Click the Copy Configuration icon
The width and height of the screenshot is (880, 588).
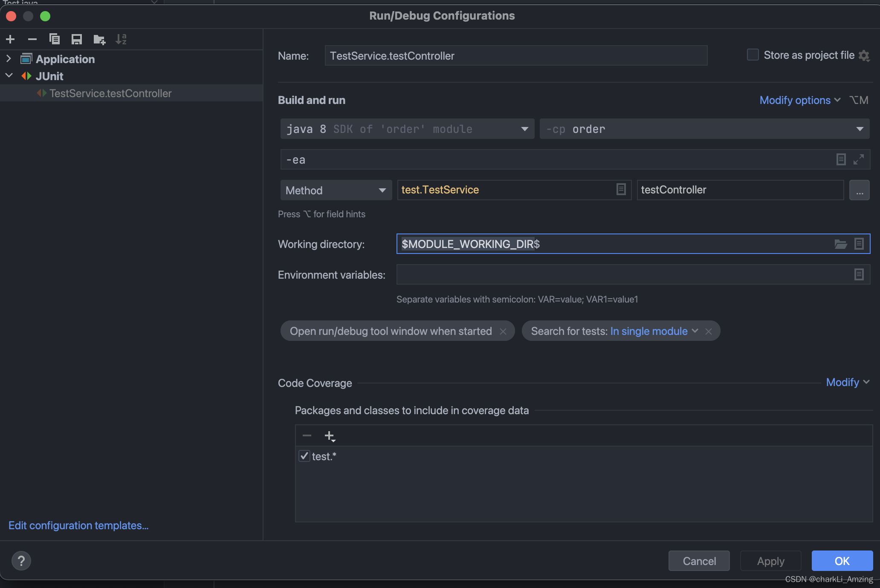click(x=54, y=39)
